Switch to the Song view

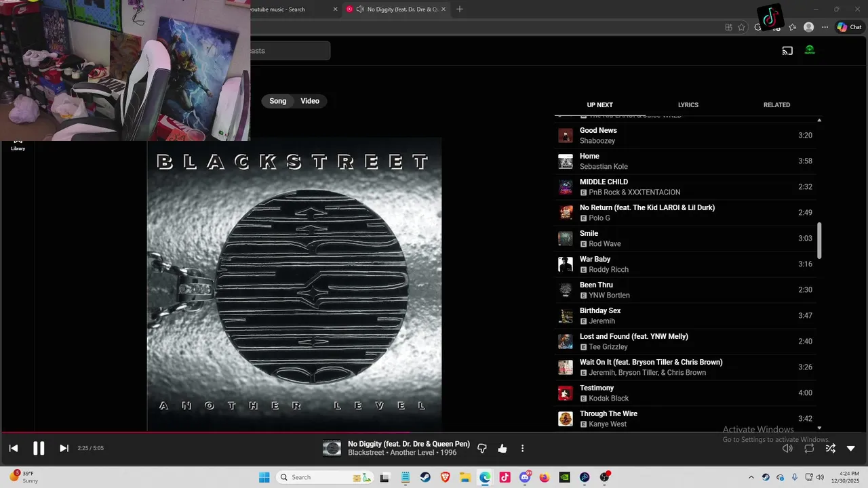pos(278,101)
